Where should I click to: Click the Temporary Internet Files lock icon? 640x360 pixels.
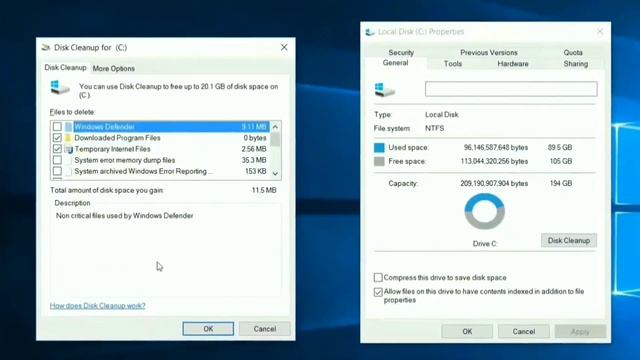point(69,149)
